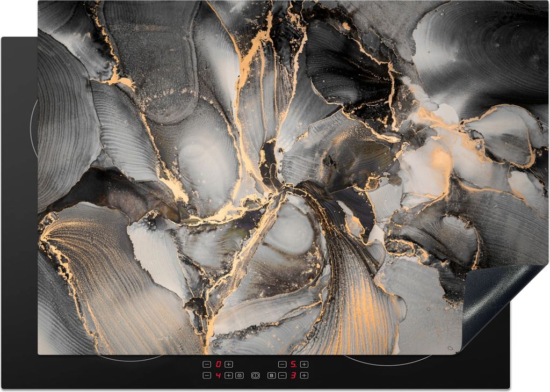The height and width of the screenshot is (392, 550).
Task: Tap the plus button beside the 5 display
Action: coord(304,364)
